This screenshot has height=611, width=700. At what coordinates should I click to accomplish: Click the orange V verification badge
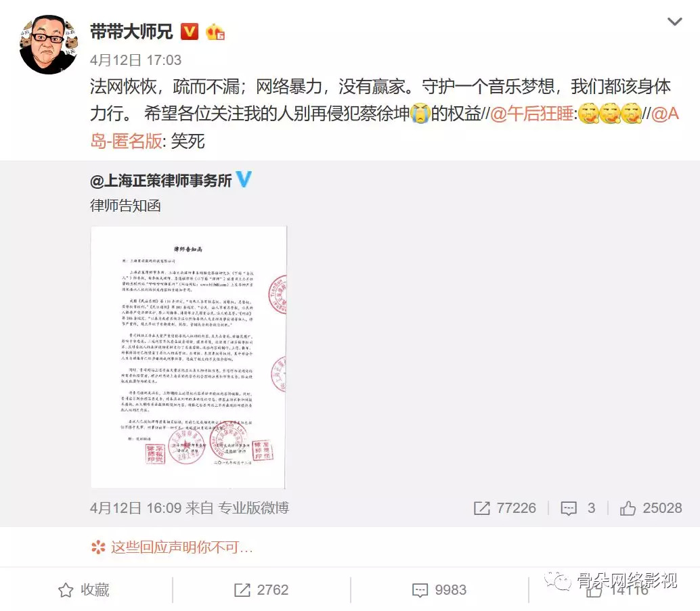click(190, 32)
